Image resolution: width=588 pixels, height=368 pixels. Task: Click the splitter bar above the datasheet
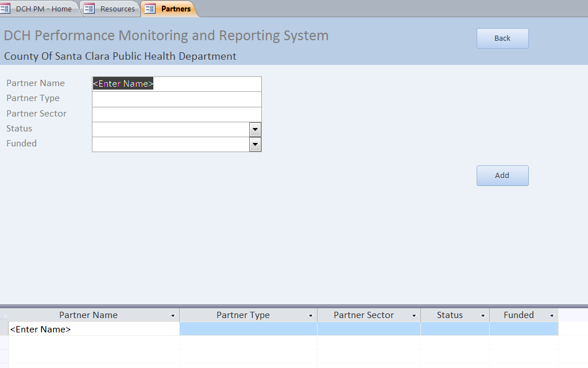[x=294, y=306]
